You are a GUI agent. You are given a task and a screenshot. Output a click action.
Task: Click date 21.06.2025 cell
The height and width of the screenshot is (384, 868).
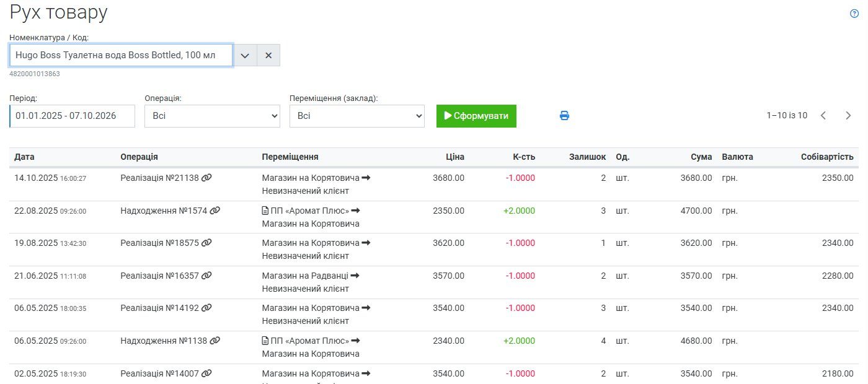[x=50, y=276]
